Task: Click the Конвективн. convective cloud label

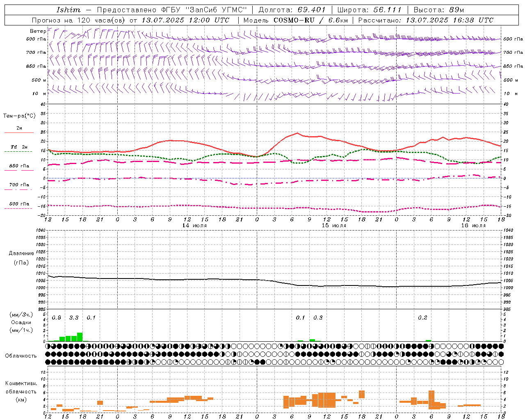Action: click(21, 383)
